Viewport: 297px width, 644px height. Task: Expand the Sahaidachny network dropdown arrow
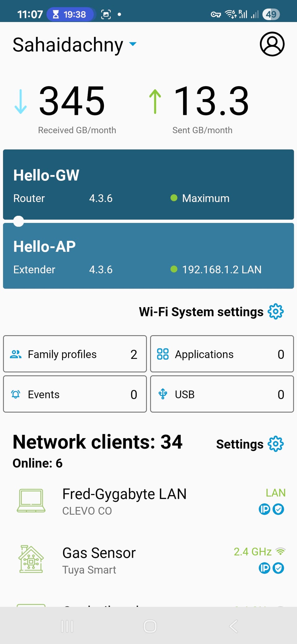(133, 44)
